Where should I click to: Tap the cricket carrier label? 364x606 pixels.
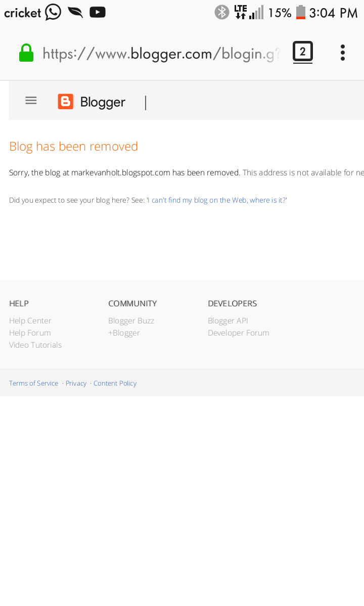(x=22, y=13)
